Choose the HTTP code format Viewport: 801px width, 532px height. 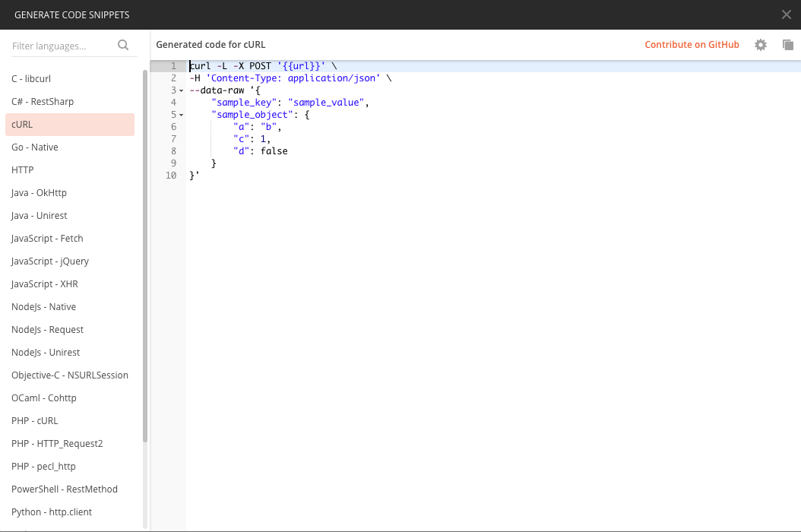[22, 169]
